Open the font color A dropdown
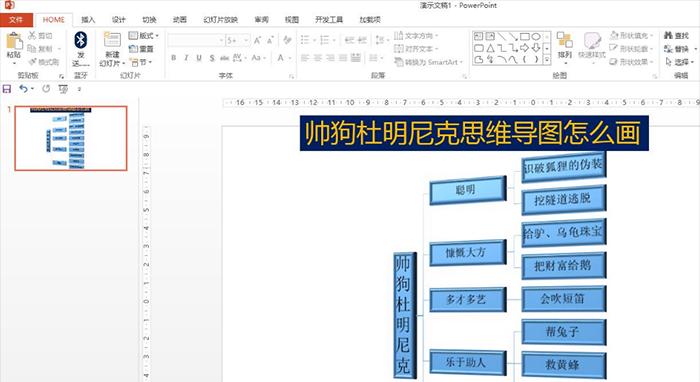The height and width of the screenshot is (382, 700). 290,58
